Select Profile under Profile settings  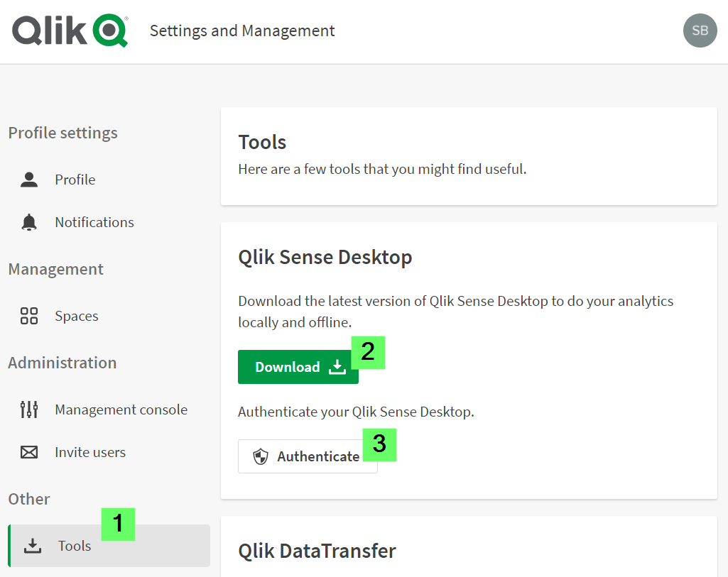pos(74,180)
